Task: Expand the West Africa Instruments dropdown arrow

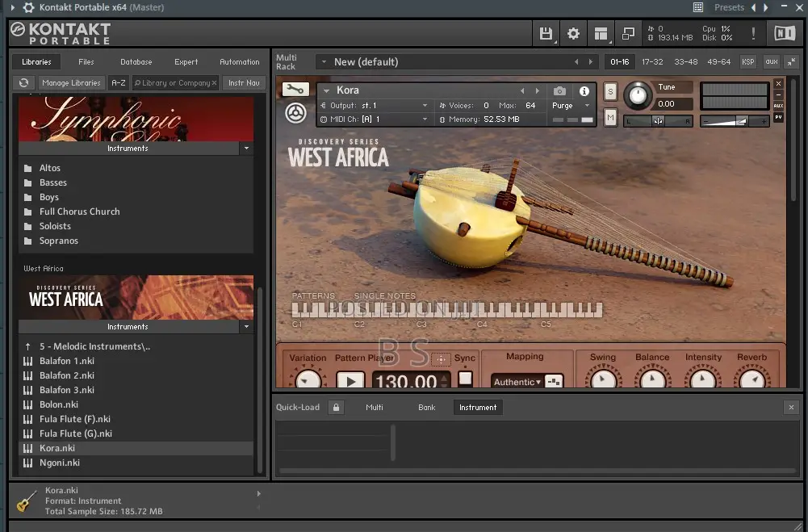Action: (x=246, y=327)
